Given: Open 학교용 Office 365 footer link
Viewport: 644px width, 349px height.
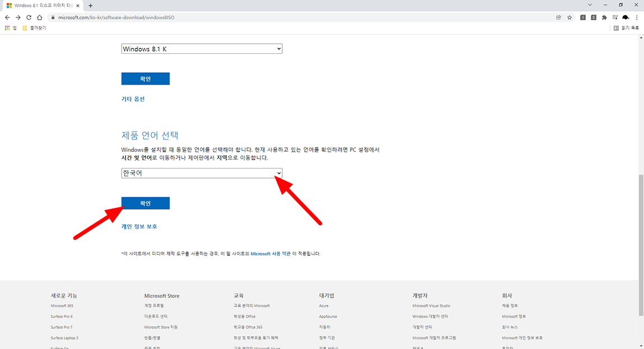Looking at the screenshot, I should (248, 327).
